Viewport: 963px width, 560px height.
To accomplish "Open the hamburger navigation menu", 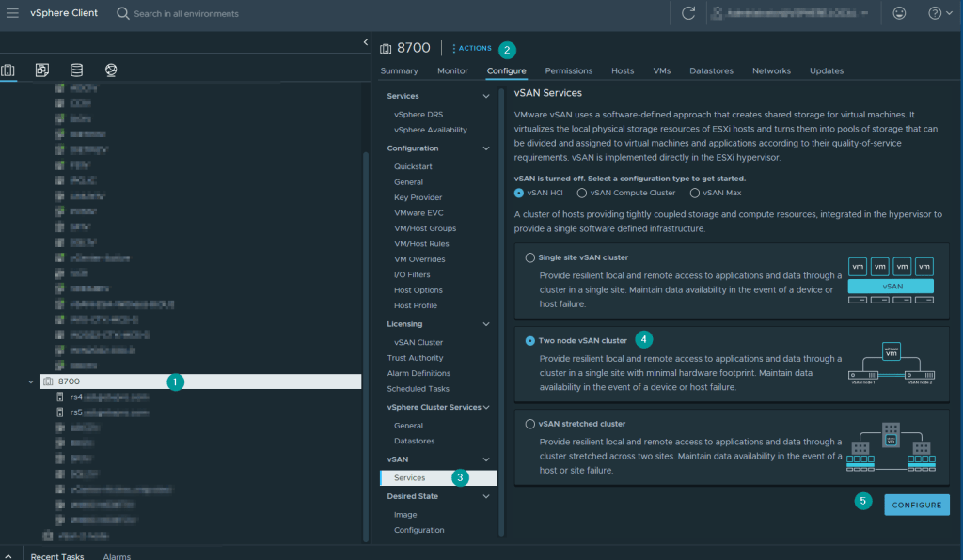I will [x=13, y=13].
